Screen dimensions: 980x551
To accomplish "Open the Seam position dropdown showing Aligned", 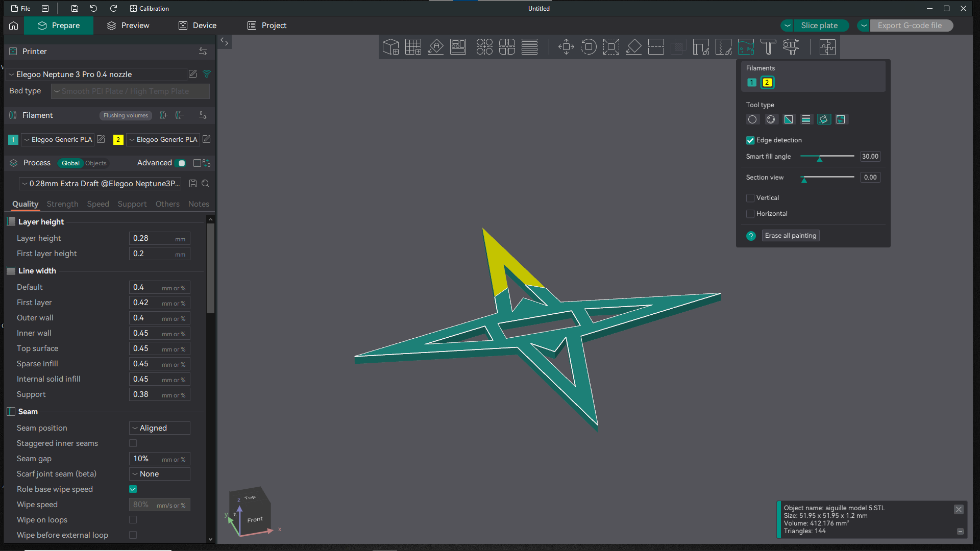I will pos(159,428).
